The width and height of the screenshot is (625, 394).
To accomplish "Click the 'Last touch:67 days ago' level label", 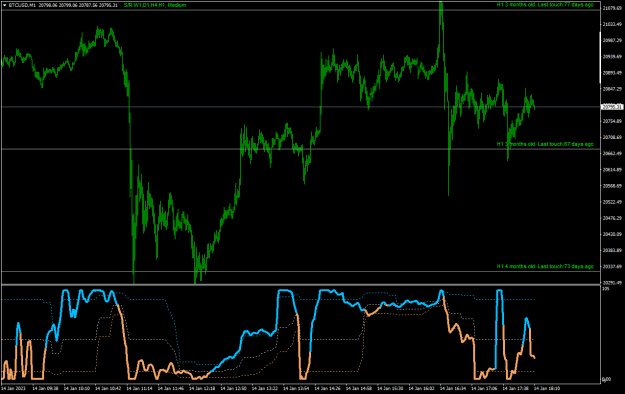I will 566,144.
